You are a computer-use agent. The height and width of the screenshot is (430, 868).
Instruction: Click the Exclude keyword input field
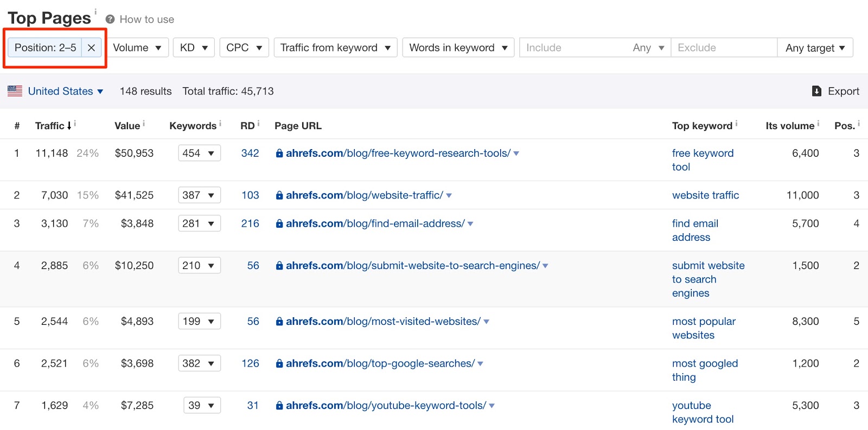click(x=724, y=48)
